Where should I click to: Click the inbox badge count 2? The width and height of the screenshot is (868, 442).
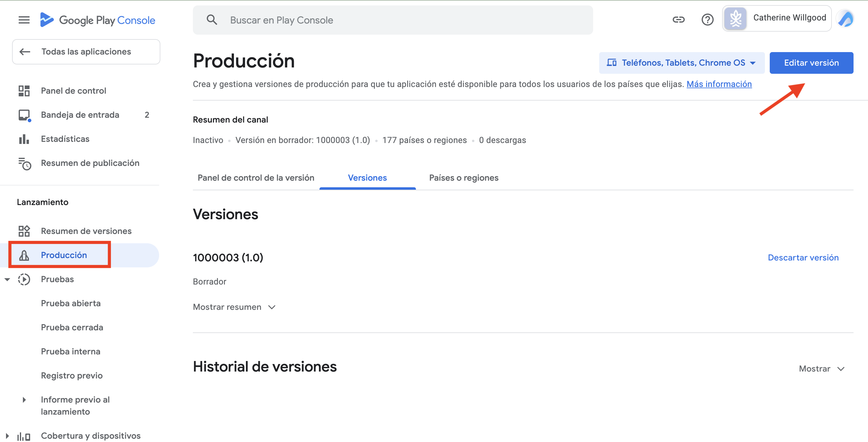147,115
